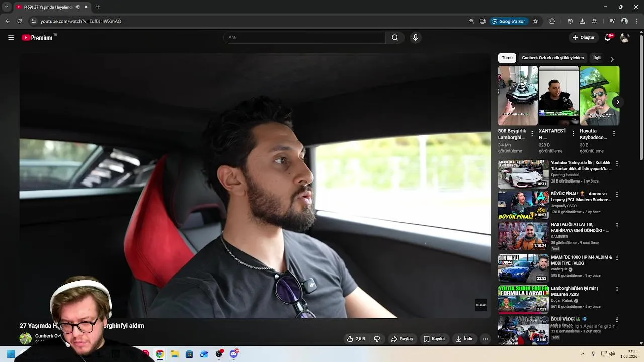This screenshot has width=644, height=362.
Task: Open options for 808 Beygirlik Lamborghini short
Action: coord(532,133)
